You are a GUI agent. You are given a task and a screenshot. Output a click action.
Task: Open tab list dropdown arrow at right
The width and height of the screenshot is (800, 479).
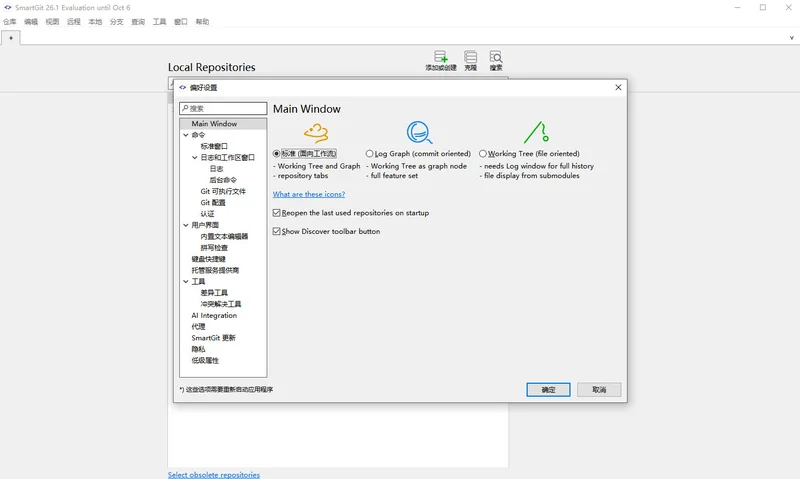[x=791, y=38]
